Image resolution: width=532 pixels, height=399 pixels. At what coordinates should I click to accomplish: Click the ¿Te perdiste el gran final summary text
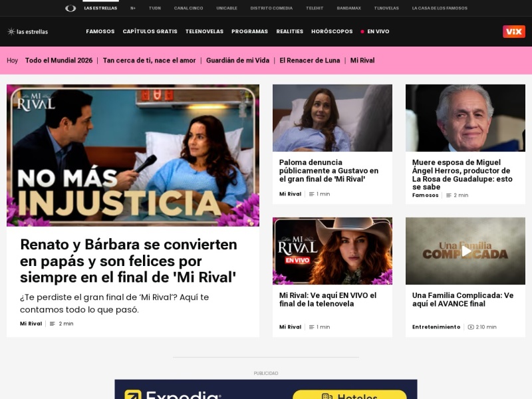click(114, 303)
